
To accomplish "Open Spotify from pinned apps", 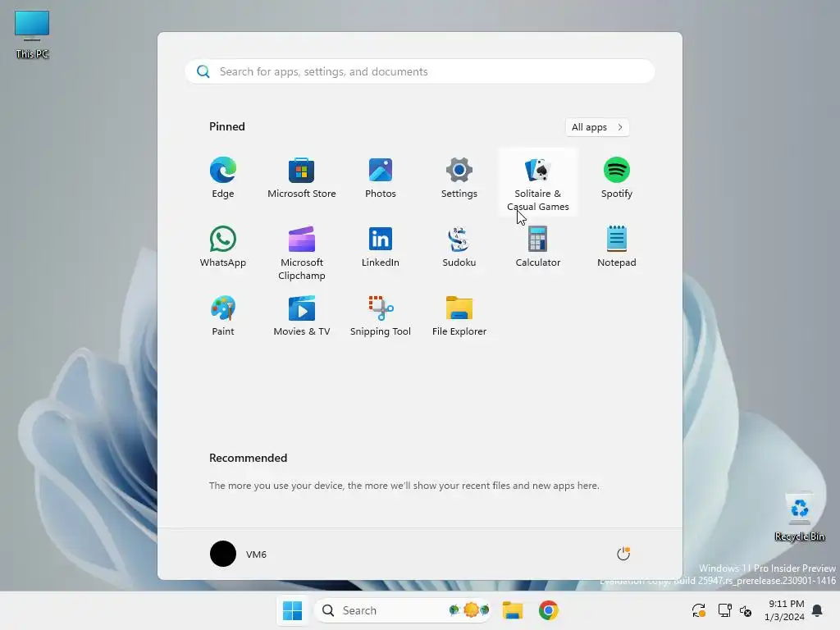I will click(617, 180).
